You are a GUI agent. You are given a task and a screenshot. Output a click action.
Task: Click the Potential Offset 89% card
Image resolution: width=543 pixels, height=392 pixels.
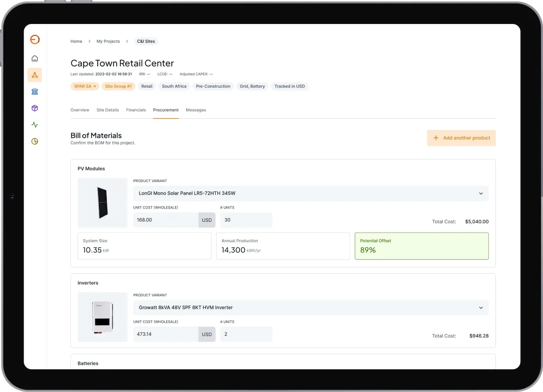click(422, 246)
